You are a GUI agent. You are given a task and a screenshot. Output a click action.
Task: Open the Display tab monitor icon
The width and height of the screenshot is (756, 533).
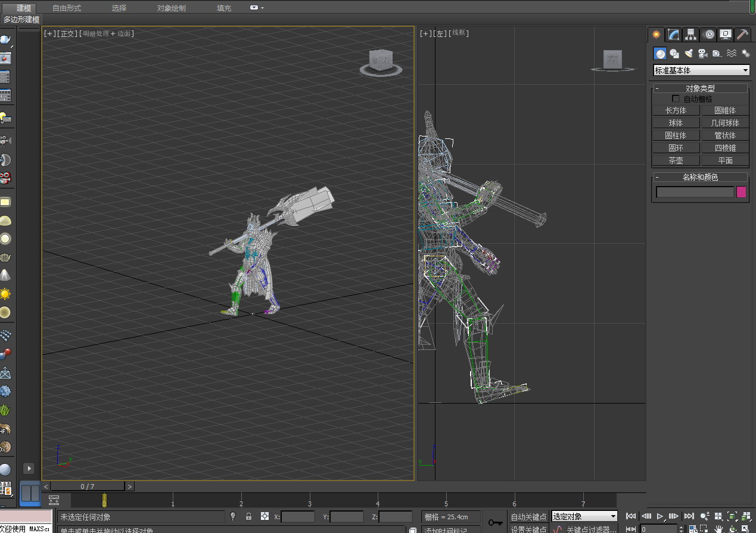click(x=726, y=35)
